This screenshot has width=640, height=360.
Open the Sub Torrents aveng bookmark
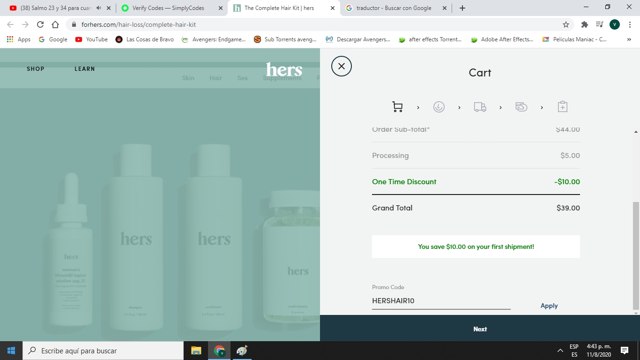[x=285, y=39]
